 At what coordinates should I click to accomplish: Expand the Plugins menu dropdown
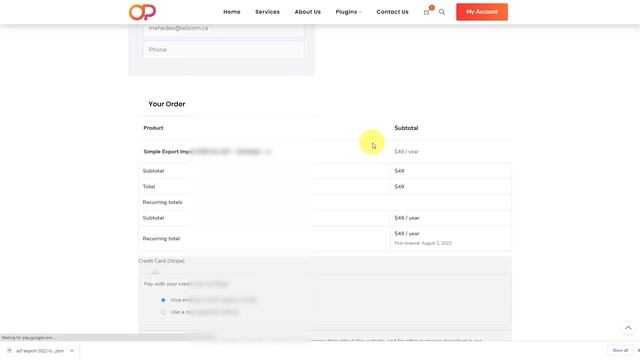click(348, 12)
